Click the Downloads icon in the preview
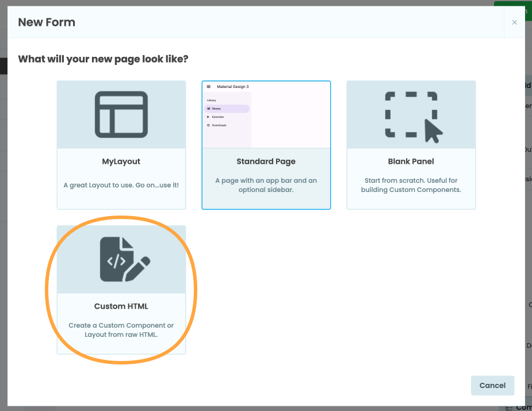The image size is (532, 411). click(x=209, y=125)
